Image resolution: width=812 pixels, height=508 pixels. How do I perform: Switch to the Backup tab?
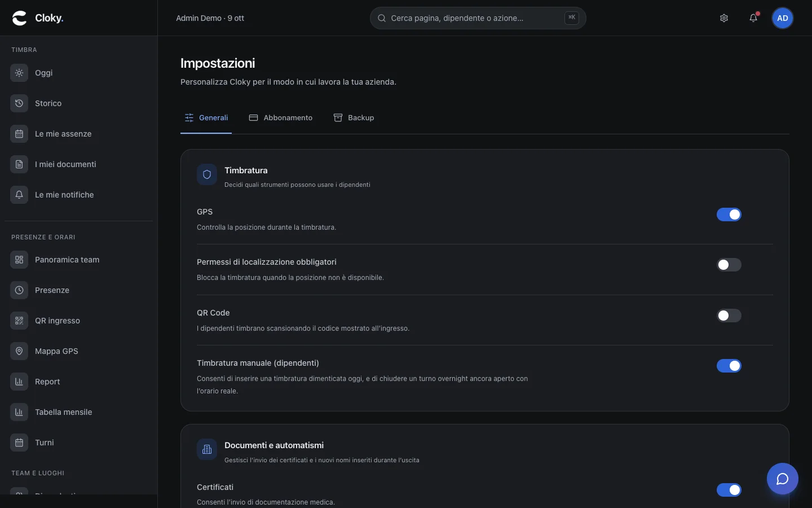[x=354, y=117]
